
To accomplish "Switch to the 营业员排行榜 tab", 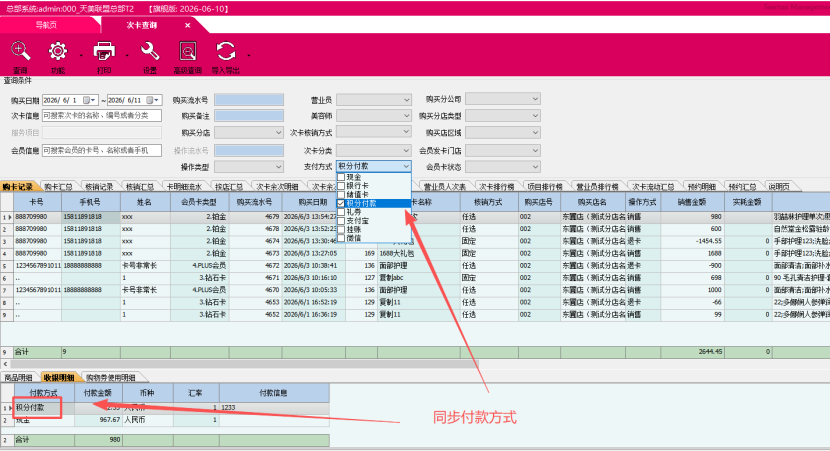I will click(597, 187).
